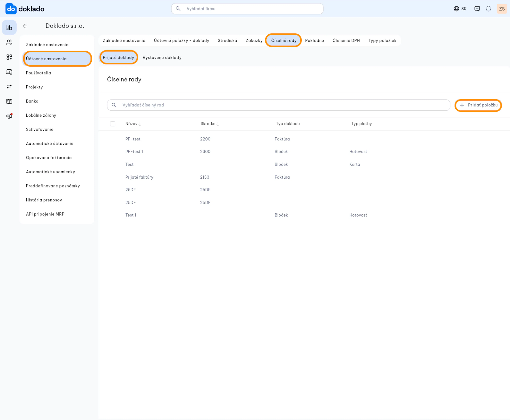Click Hotovosť in the PF-test 1 row
510x420 pixels.
(x=358, y=152)
